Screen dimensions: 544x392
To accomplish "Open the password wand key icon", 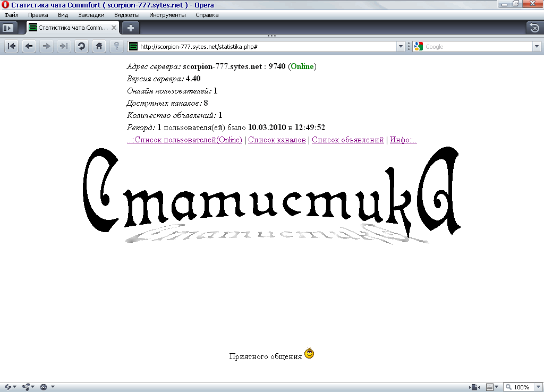I will coord(116,46).
